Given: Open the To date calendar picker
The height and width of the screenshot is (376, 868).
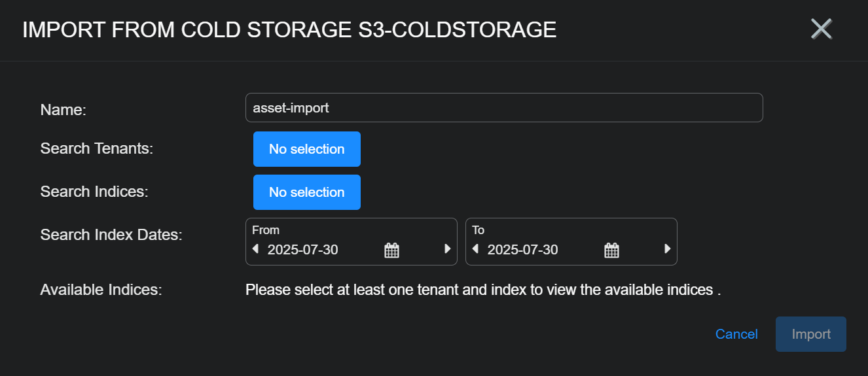Looking at the screenshot, I should coord(611,250).
